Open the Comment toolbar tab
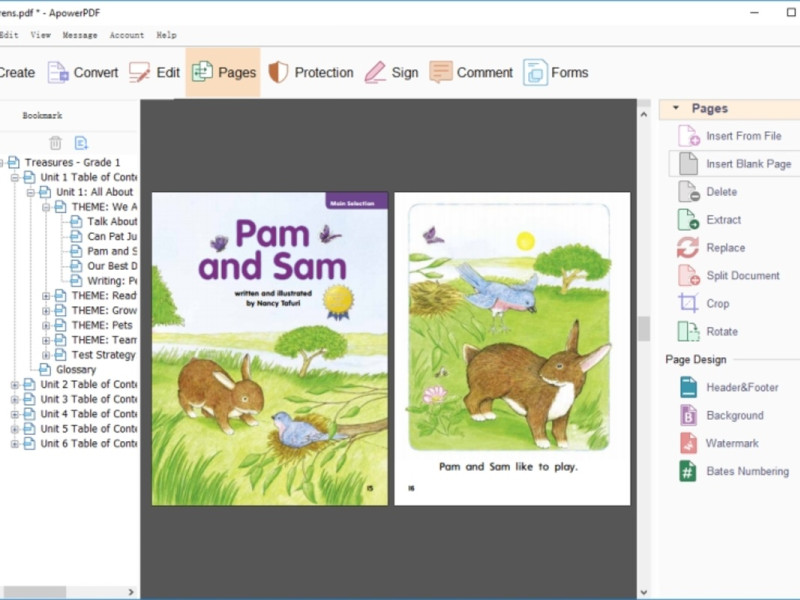This screenshot has height=600, width=800. coord(471,72)
